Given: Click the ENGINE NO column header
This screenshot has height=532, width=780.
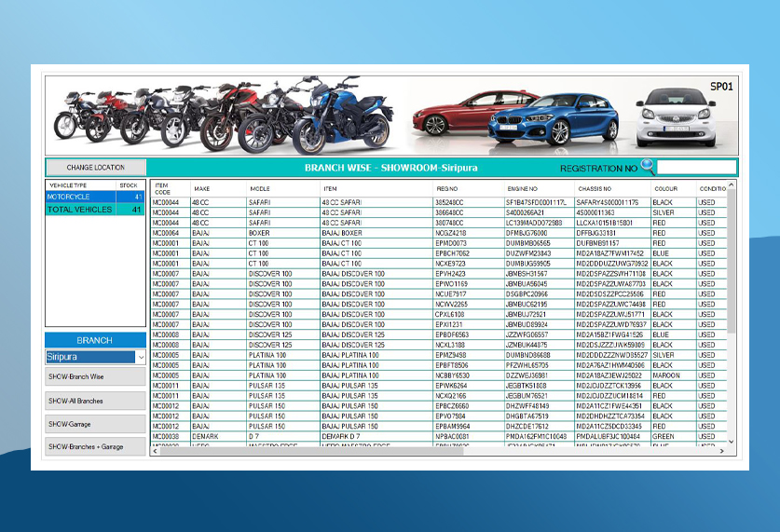Looking at the screenshot, I should pos(540,189).
